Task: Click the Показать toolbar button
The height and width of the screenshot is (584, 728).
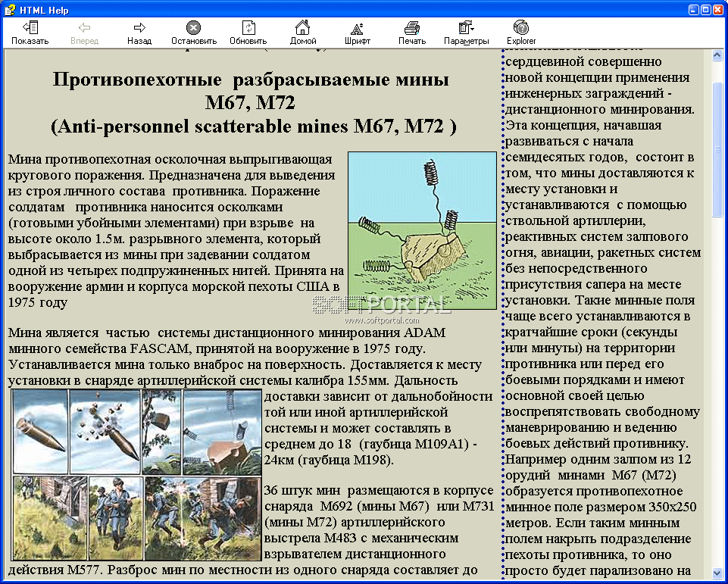Action: click(30, 33)
